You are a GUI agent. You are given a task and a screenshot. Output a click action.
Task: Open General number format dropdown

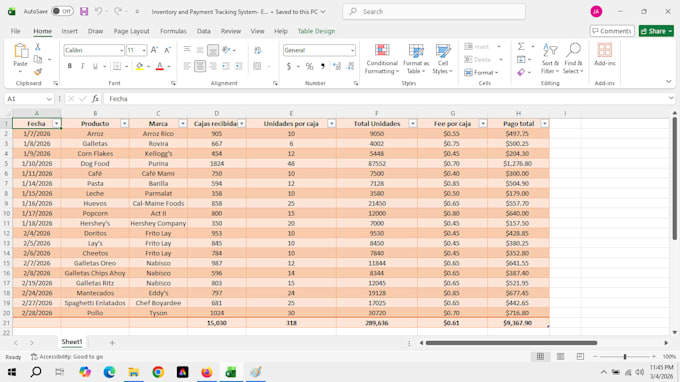(x=352, y=51)
